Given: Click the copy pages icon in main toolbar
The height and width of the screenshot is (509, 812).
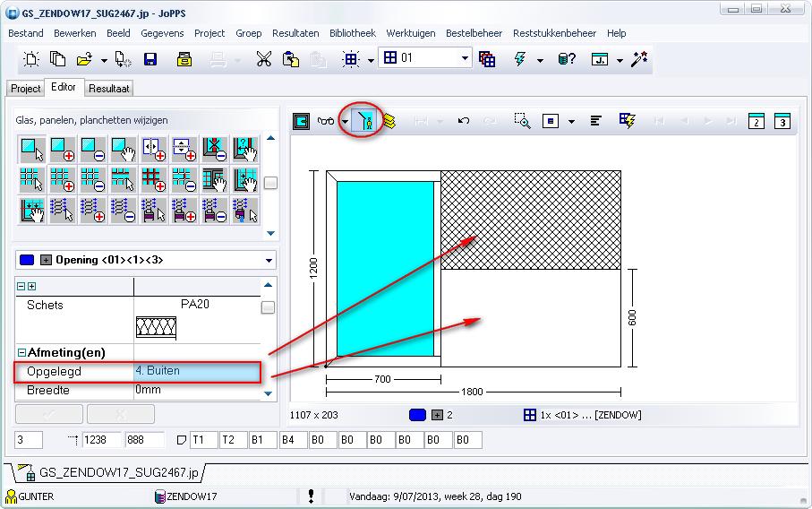Looking at the screenshot, I should (57, 59).
